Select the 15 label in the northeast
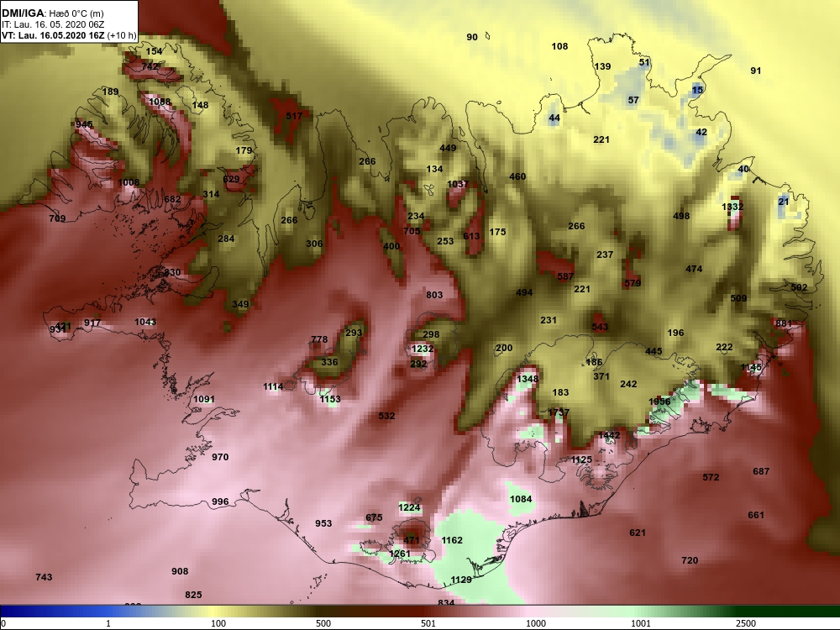840x630 pixels. pos(697,90)
